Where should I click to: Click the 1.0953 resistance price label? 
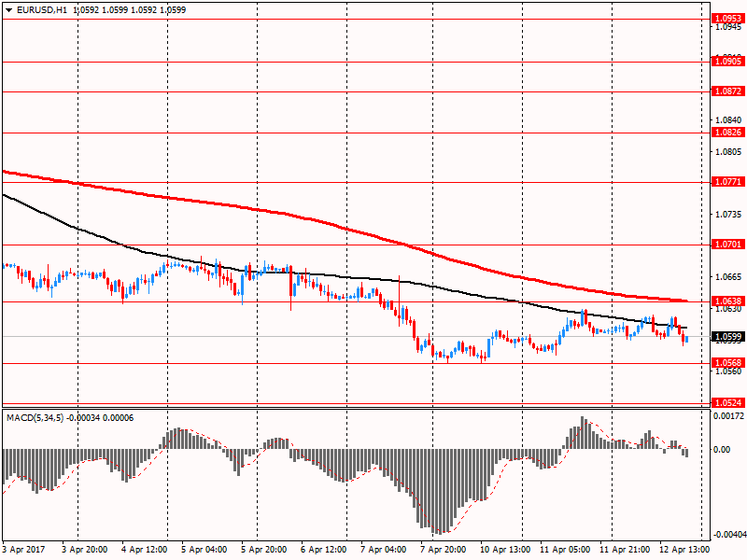tap(727, 19)
